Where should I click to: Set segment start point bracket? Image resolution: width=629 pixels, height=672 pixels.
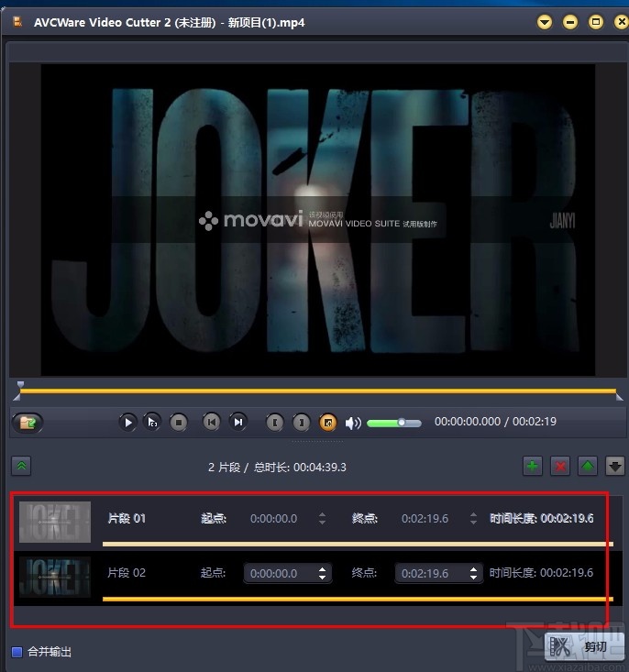pyautogui.click(x=275, y=423)
